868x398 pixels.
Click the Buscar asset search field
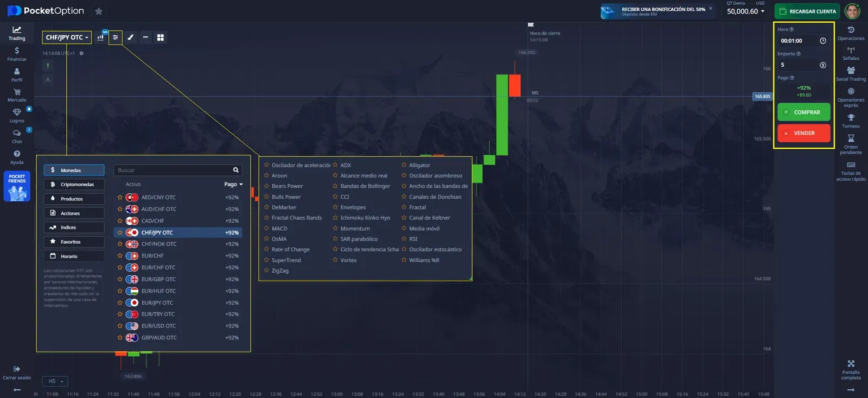(x=174, y=170)
